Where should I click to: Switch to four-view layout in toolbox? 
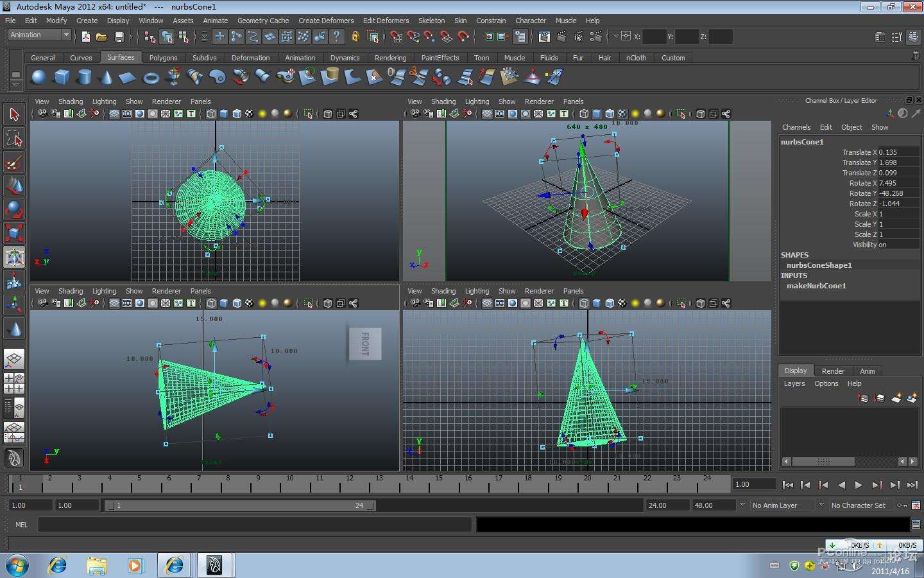click(14, 383)
